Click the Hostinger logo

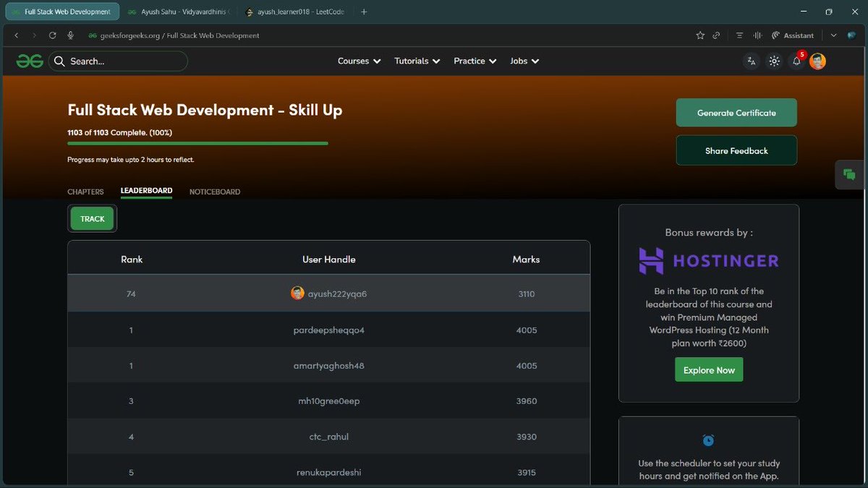[708, 261]
